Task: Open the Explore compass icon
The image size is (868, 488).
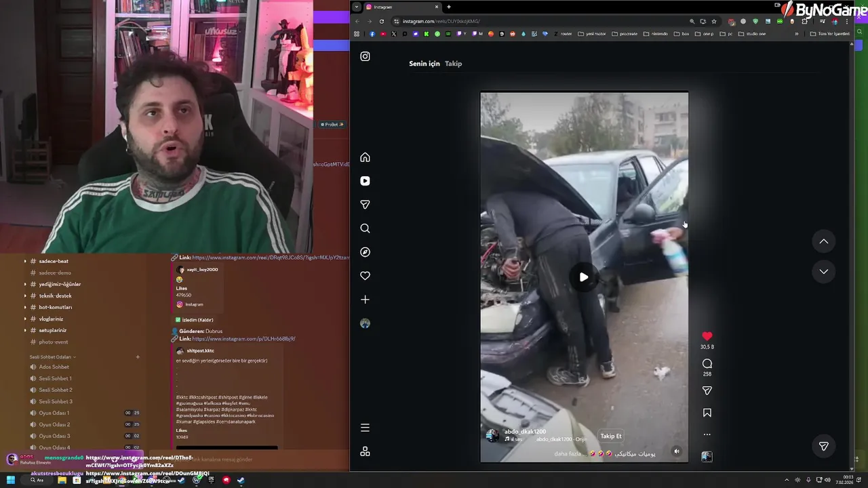Action: point(365,252)
